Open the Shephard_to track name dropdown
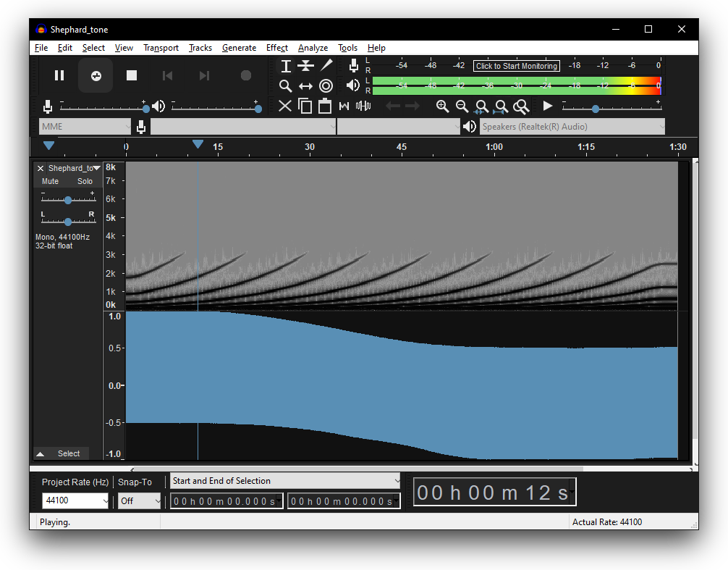 coord(75,168)
